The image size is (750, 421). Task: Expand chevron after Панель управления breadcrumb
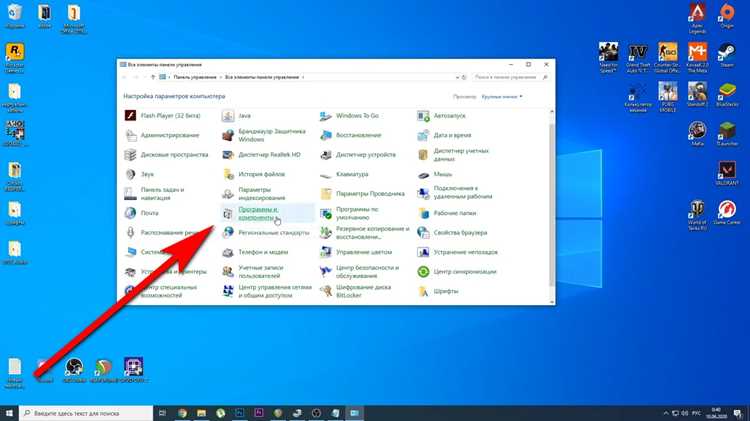click(221, 77)
